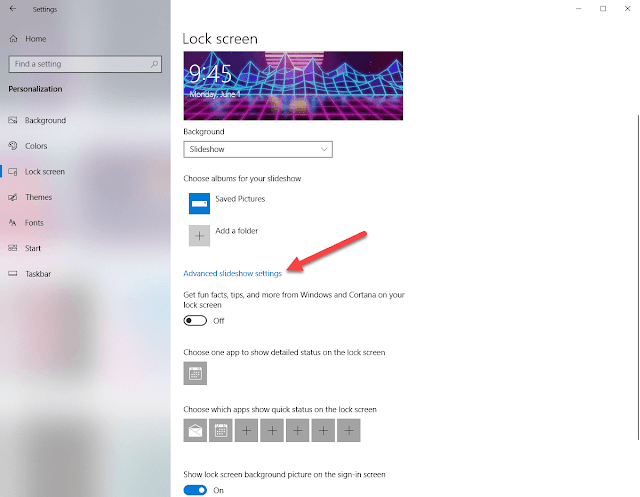
Task: Toggle fun facts and tips switch
Action: 195,321
